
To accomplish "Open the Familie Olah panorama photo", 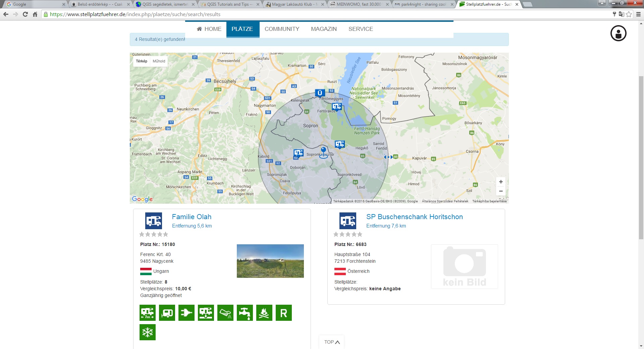I will 270,261.
